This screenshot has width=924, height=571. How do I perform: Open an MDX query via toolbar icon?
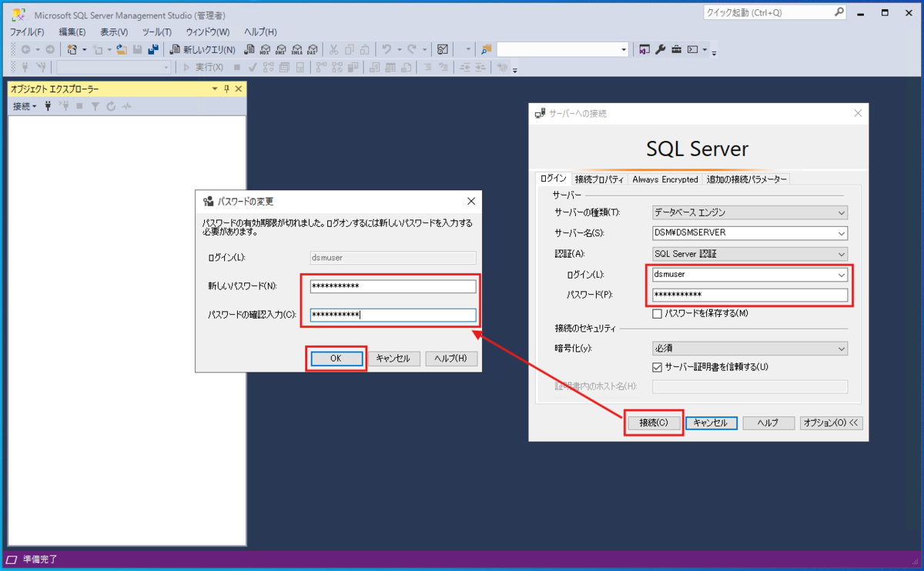pyautogui.click(x=265, y=49)
